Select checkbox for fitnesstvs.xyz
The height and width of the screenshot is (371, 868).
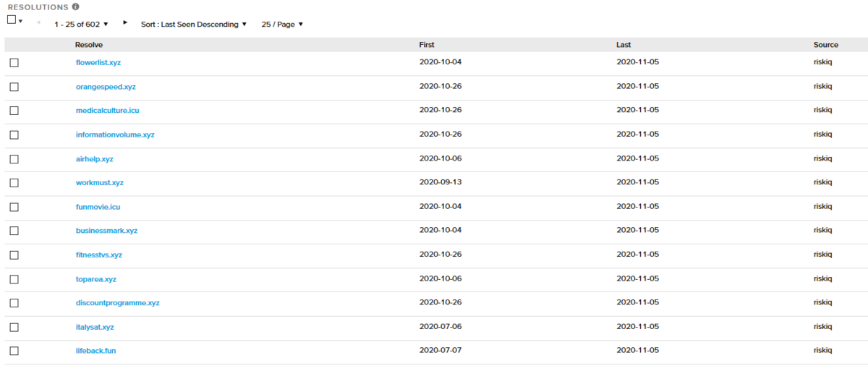click(x=14, y=255)
